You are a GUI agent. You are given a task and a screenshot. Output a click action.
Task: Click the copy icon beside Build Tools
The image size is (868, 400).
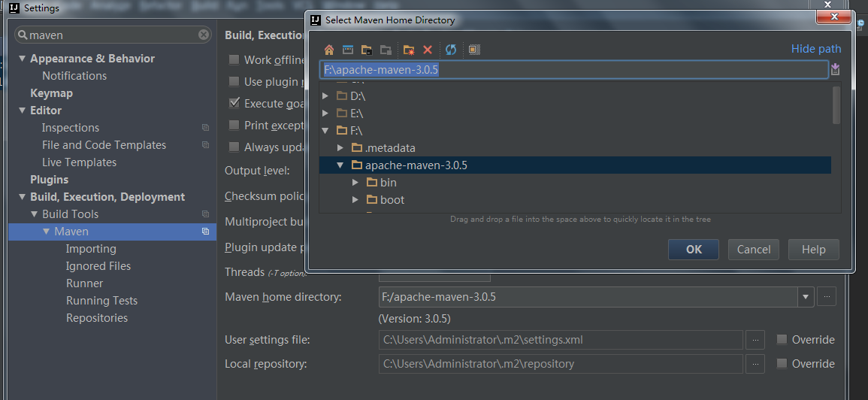click(x=205, y=214)
